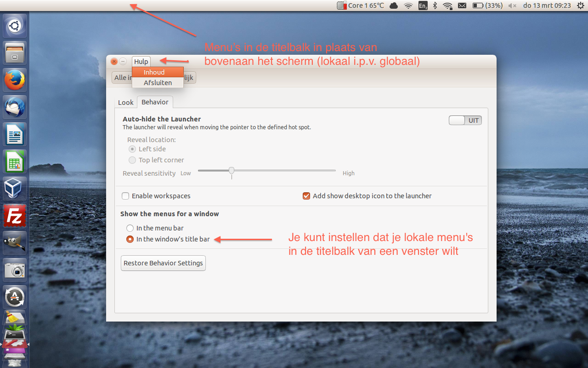
Task: Toggle the Auto-hide Launcher switch
Action: 465,121
